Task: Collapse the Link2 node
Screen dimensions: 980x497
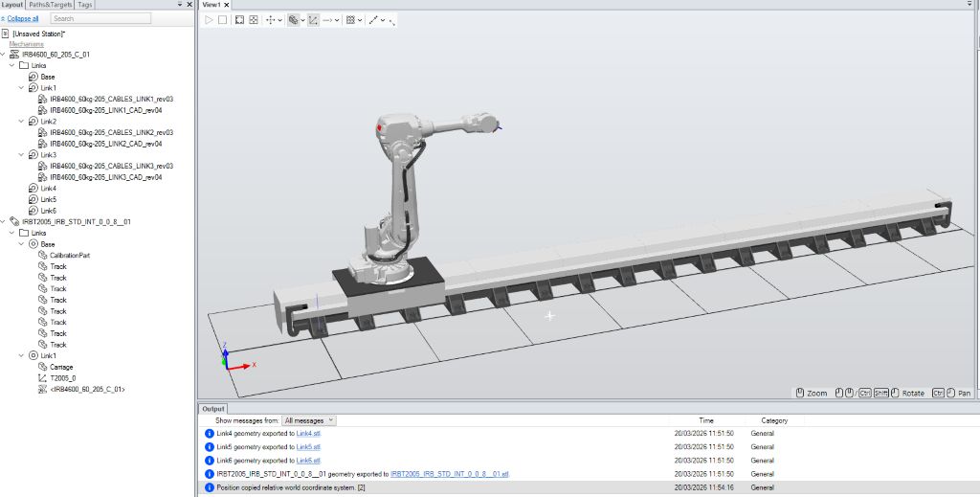Action: (21, 122)
